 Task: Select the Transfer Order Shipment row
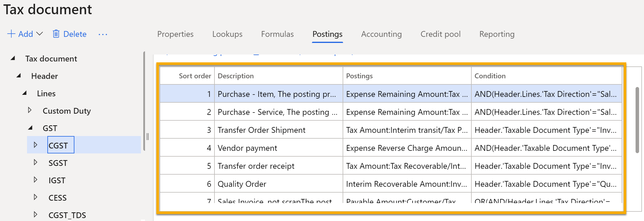click(x=391, y=130)
